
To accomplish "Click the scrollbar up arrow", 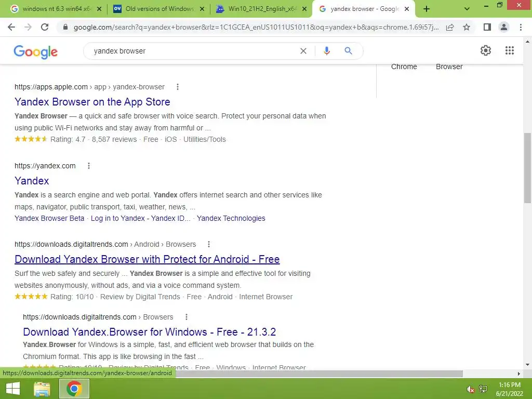I will click(527, 42).
